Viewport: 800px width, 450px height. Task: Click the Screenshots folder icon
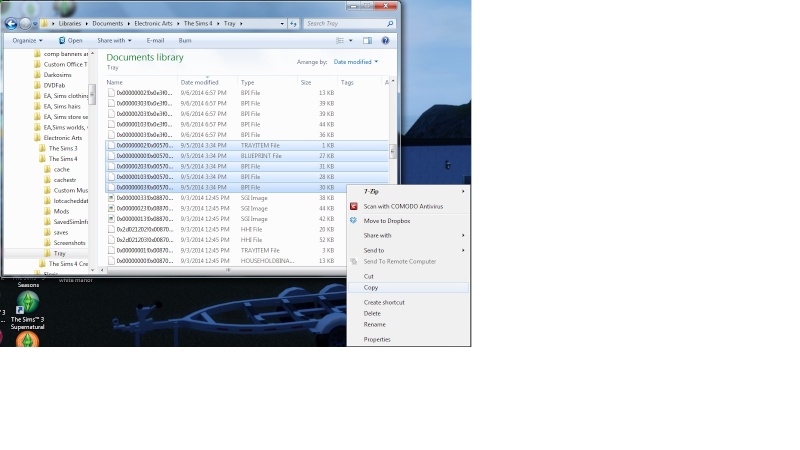[x=47, y=243]
